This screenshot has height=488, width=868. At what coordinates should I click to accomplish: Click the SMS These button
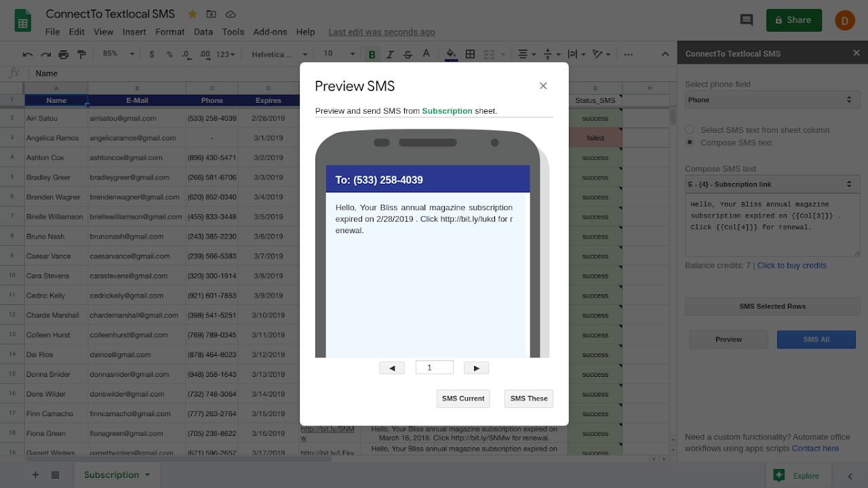[529, 399]
